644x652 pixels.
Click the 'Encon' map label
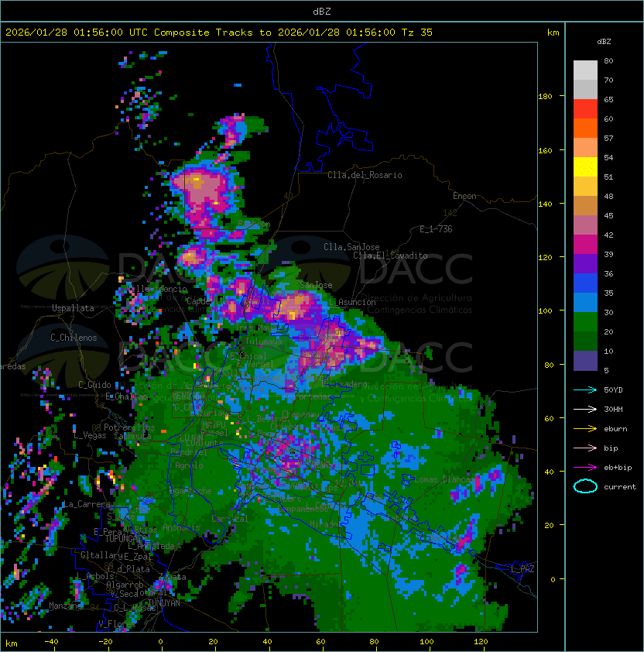(x=464, y=196)
